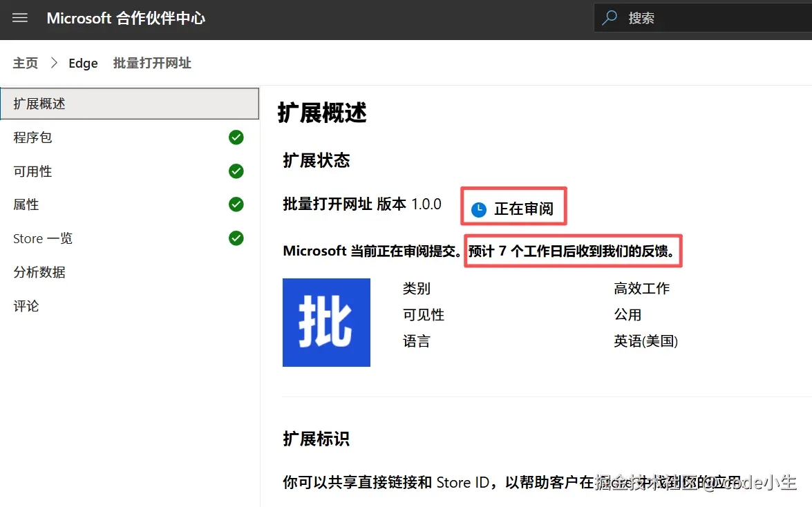Open the Store 一览 sidebar item
The width and height of the screenshot is (812, 507).
click(x=129, y=238)
